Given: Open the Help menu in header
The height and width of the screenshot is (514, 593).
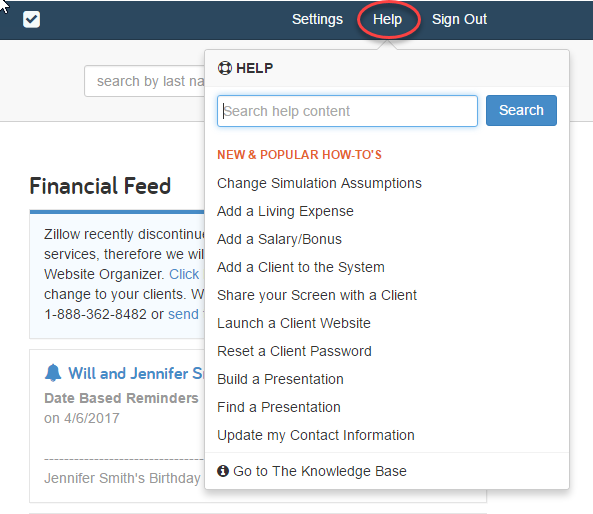Looking at the screenshot, I should click(x=387, y=19).
